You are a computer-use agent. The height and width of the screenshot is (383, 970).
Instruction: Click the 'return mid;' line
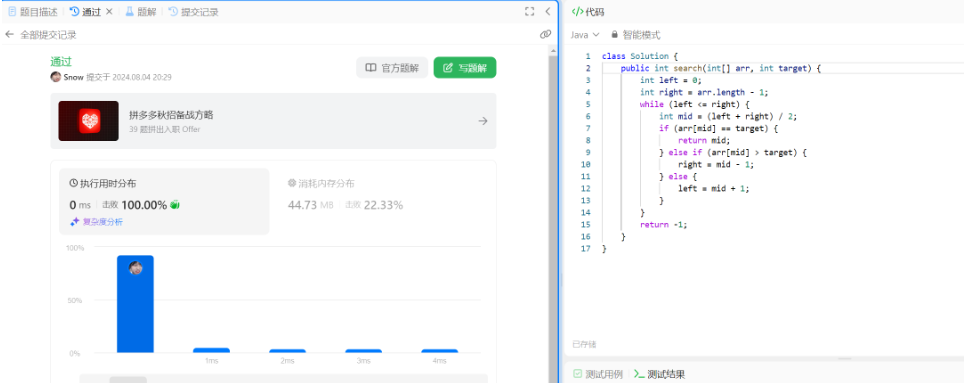pyautogui.click(x=704, y=140)
